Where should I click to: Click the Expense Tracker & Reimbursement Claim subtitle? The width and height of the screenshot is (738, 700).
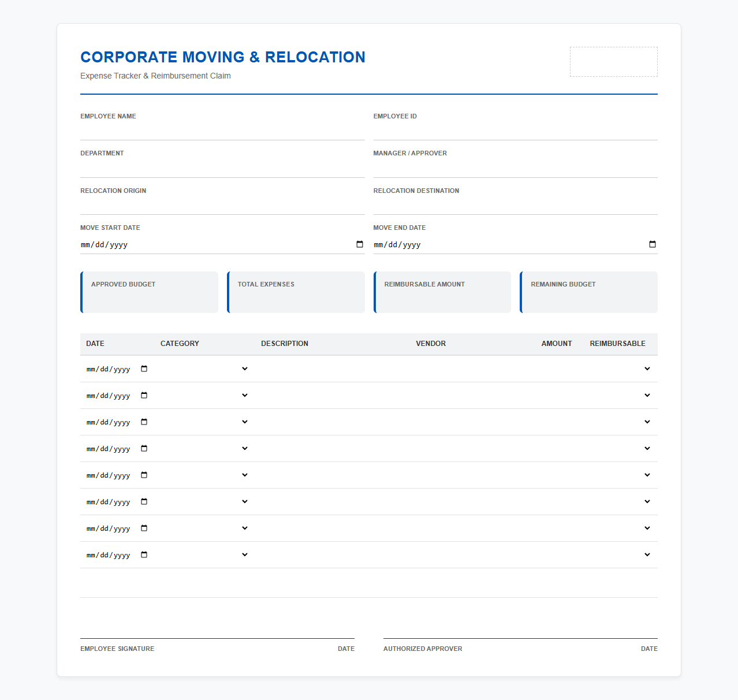click(155, 76)
